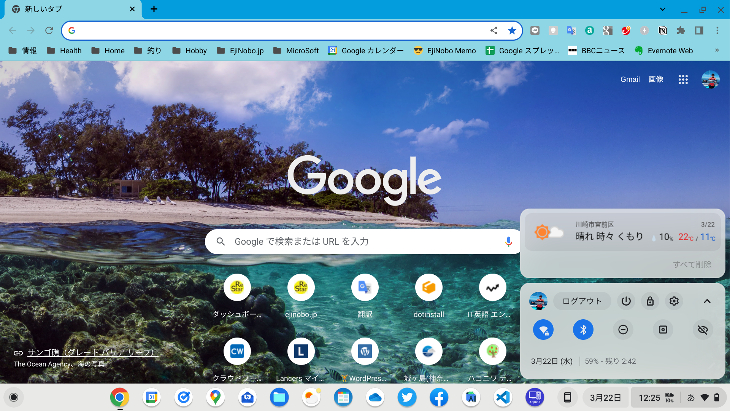Open Google Calendar from the shelf
The image size is (730, 411).
(x=152, y=397)
